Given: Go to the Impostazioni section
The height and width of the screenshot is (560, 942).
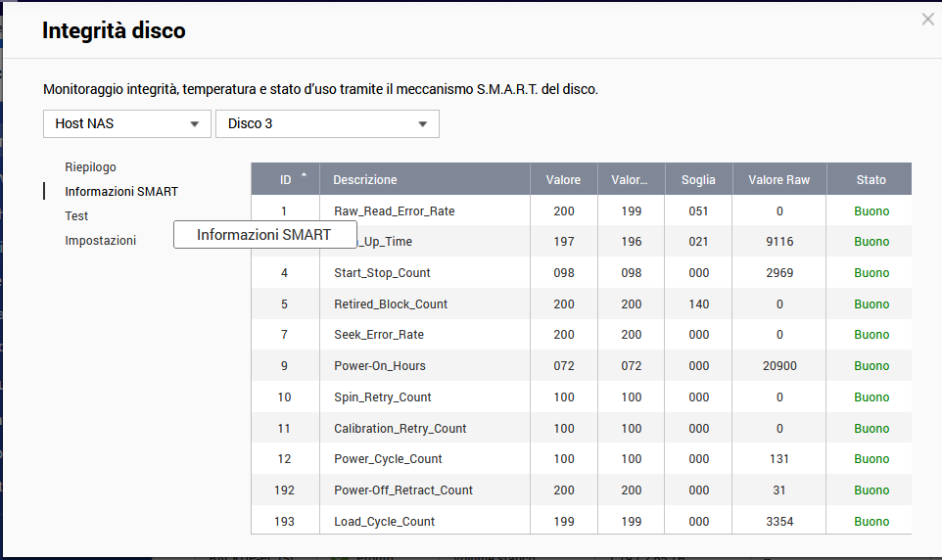Looking at the screenshot, I should 100,241.
